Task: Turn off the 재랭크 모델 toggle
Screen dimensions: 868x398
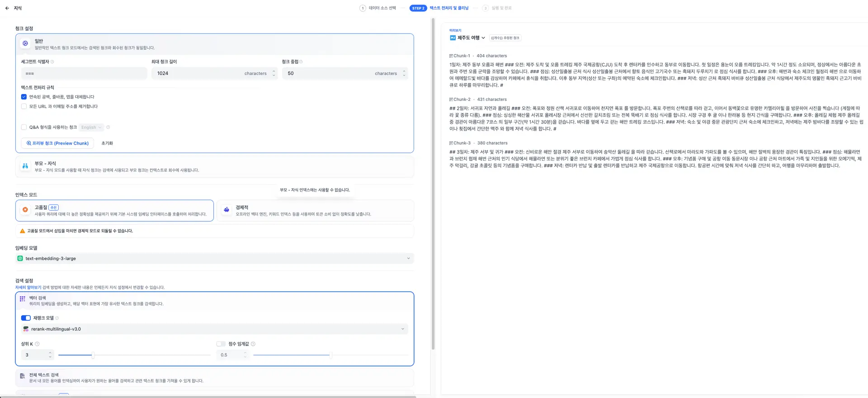Action: pos(26,318)
